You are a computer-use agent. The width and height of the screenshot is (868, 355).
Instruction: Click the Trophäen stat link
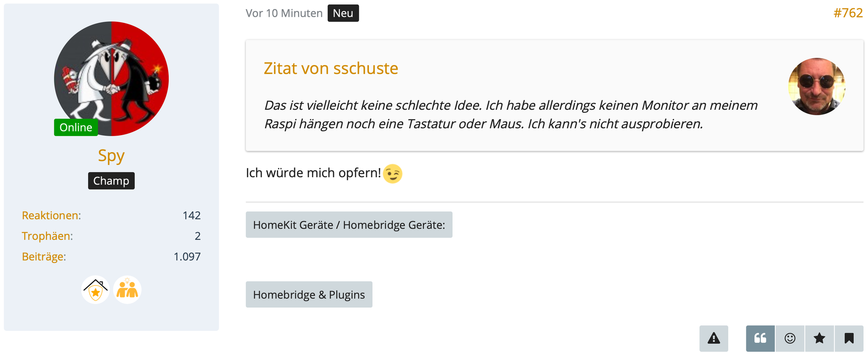click(x=47, y=236)
